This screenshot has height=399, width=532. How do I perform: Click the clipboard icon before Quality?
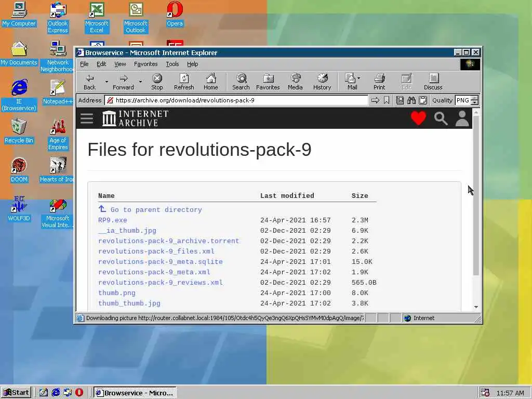(x=423, y=100)
